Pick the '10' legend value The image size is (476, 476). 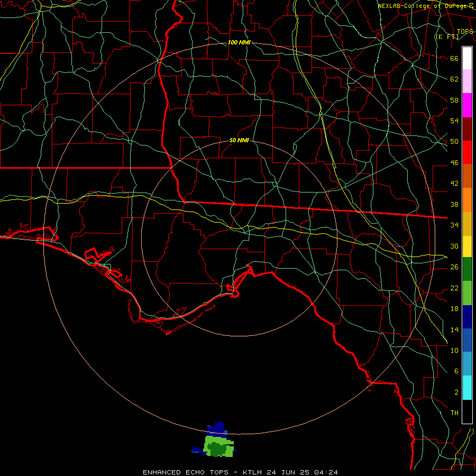tap(454, 350)
